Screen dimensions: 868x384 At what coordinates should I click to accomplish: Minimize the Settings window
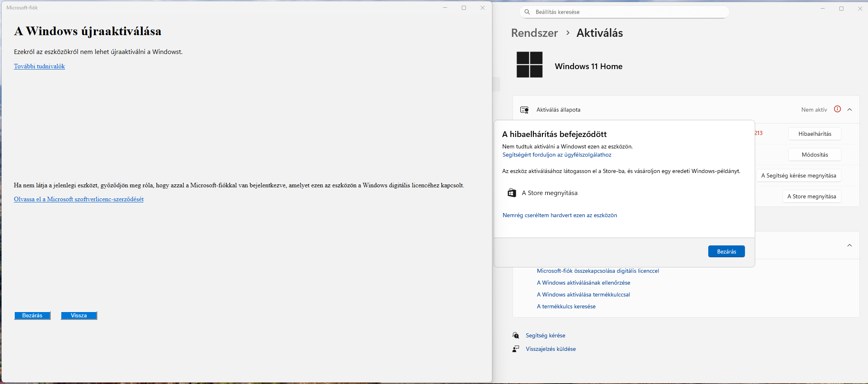tap(823, 9)
